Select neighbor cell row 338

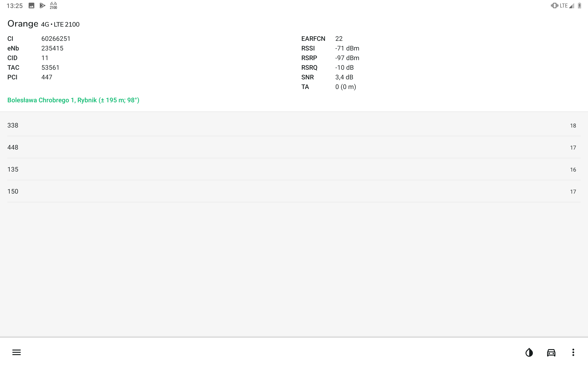click(294, 125)
